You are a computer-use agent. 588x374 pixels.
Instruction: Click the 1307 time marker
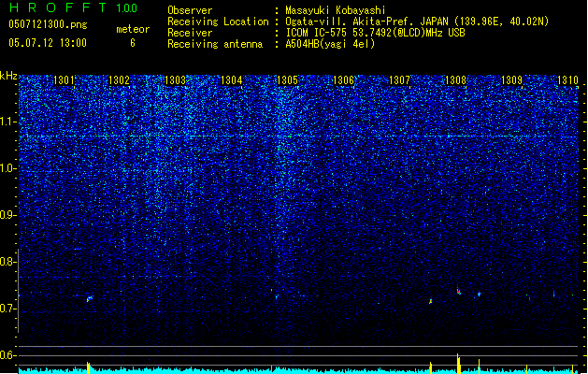(400, 80)
